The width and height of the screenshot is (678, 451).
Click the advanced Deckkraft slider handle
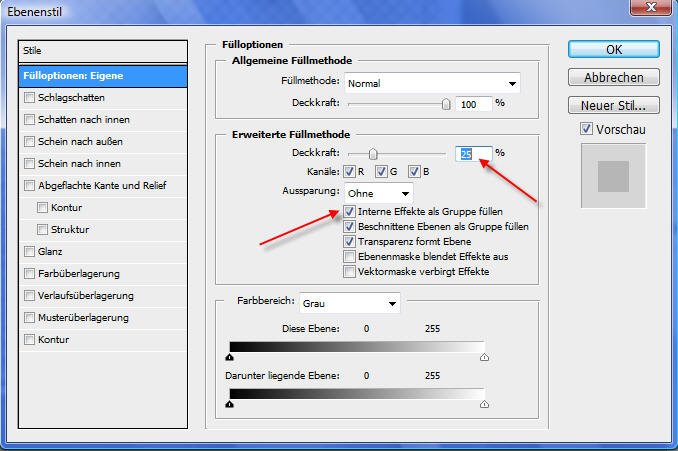click(373, 153)
